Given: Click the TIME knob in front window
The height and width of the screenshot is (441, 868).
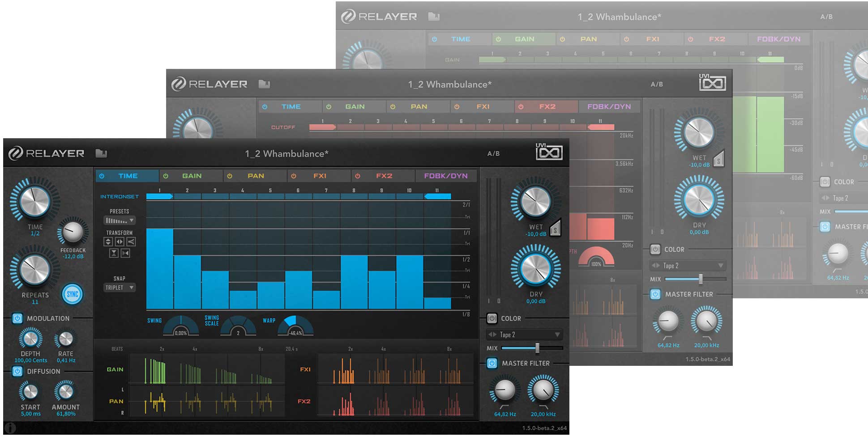Looking at the screenshot, I should pyautogui.click(x=35, y=200).
